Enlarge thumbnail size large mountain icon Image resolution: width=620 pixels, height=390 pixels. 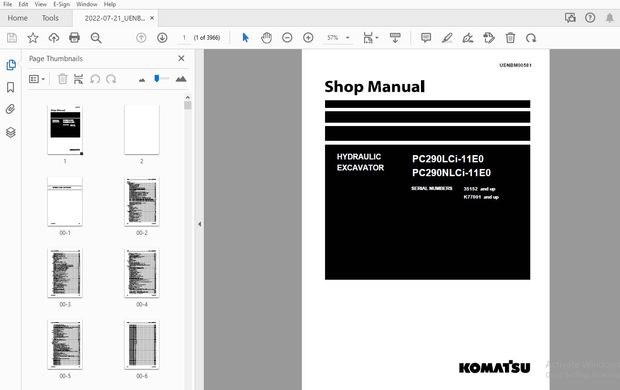181,79
